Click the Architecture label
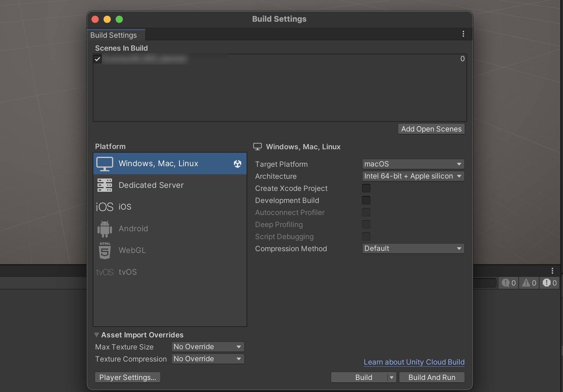 click(x=276, y=176)
